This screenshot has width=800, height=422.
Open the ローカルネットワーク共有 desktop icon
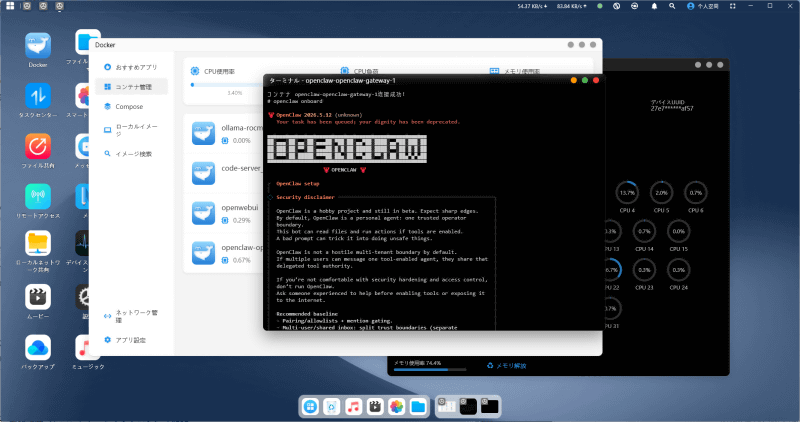(38, 243)
